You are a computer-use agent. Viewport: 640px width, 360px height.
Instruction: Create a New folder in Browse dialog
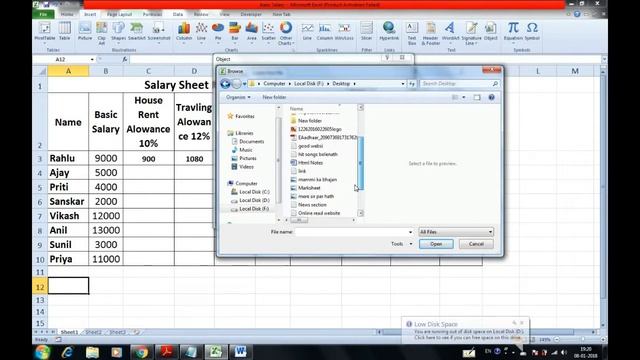pyautogui.click(x=274, y=97)
